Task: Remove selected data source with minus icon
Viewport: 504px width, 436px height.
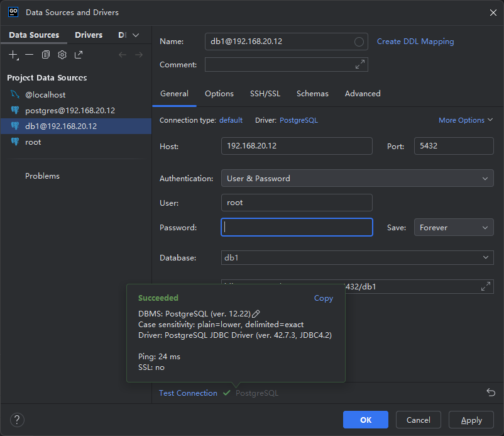Action: pos(30,55)
